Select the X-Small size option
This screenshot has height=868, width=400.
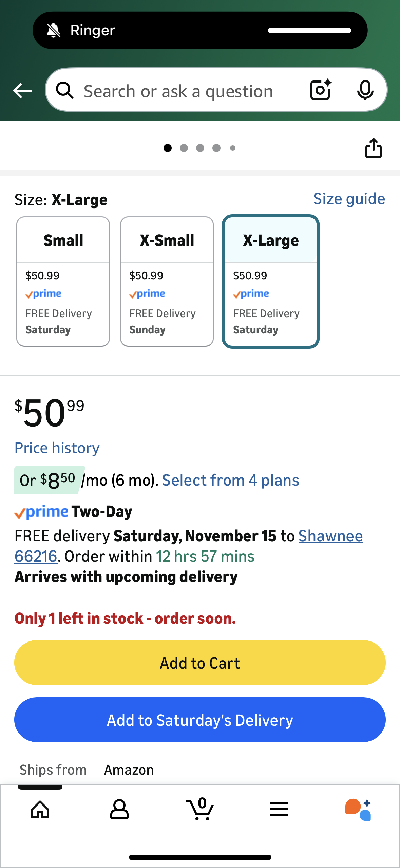167,281
